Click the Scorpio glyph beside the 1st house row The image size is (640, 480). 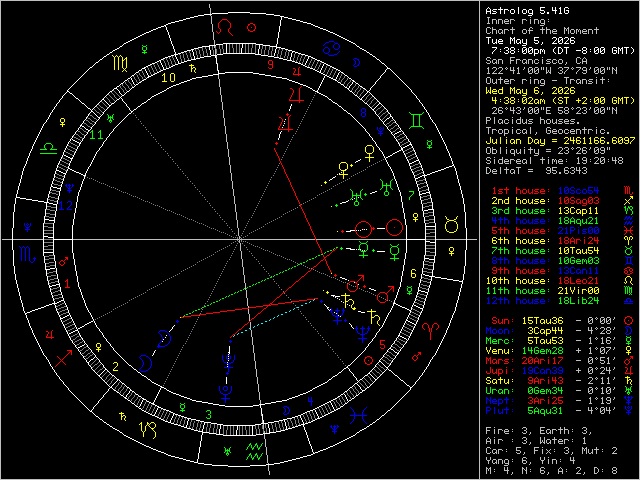tap(628, 191)
